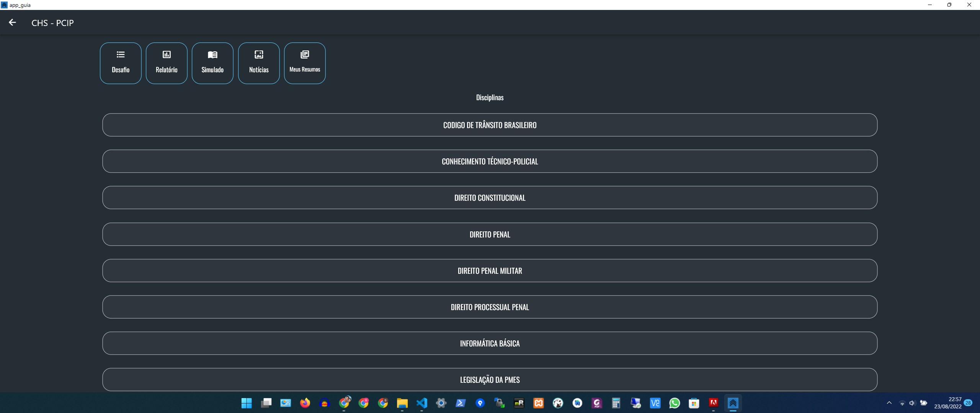Open the Simulado book tile

(x=212, y=63)
